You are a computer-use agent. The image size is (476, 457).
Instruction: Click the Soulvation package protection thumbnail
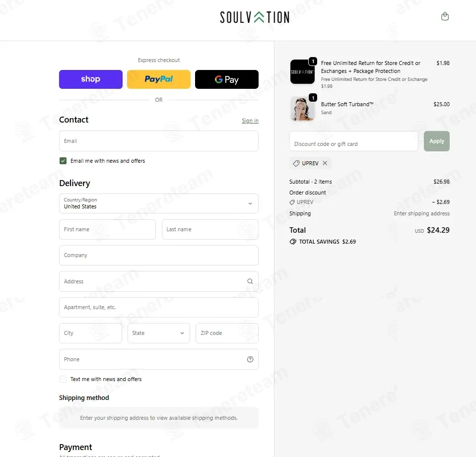[x=302, y=71]
